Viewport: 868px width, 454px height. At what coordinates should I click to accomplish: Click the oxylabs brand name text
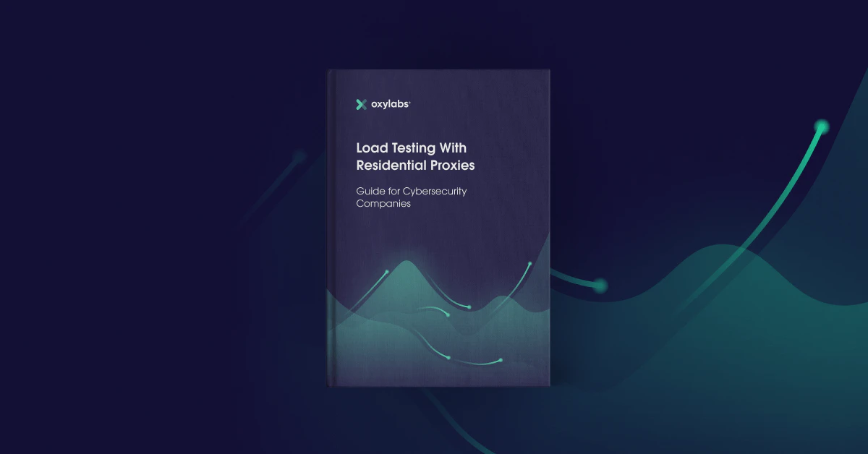pyautogui.click(x=391, y=104)
